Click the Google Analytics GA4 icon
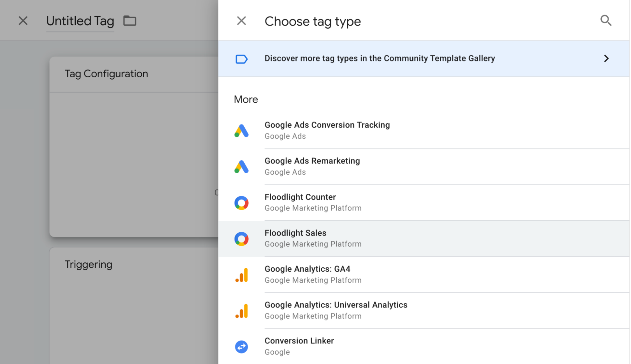The height and width of the screenshot is (364, 631). coord(241,275)
